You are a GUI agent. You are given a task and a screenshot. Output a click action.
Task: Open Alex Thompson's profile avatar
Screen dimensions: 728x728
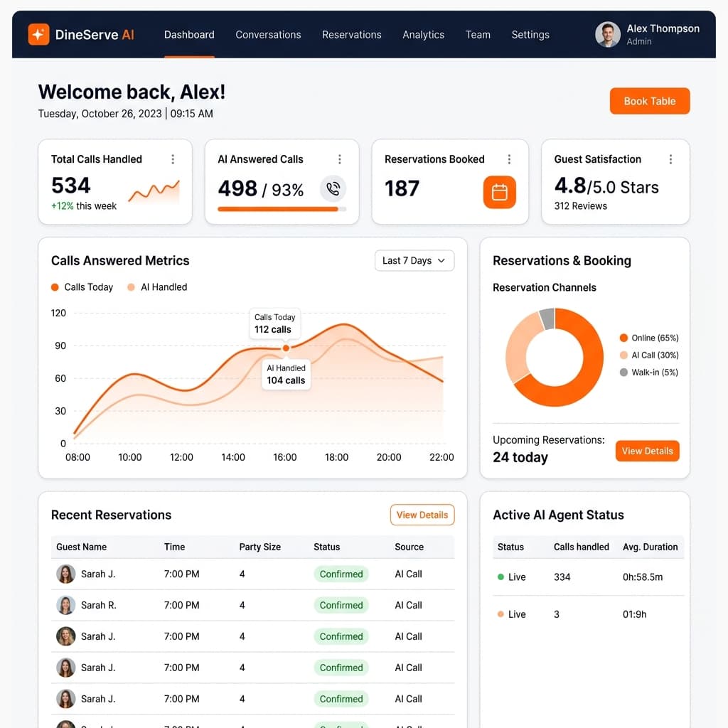pyautogui.click(x=607, y=34)
